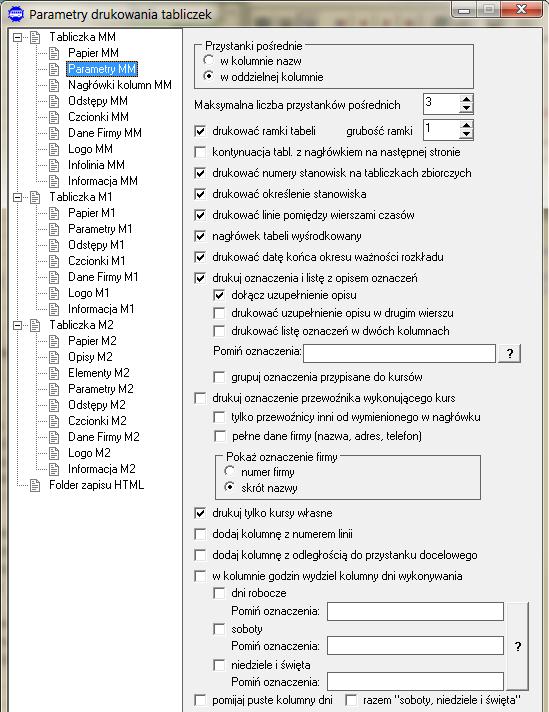The image size is (549, 712).
Task: Click the page icon beside Odstępy M1
Action: 54,245
